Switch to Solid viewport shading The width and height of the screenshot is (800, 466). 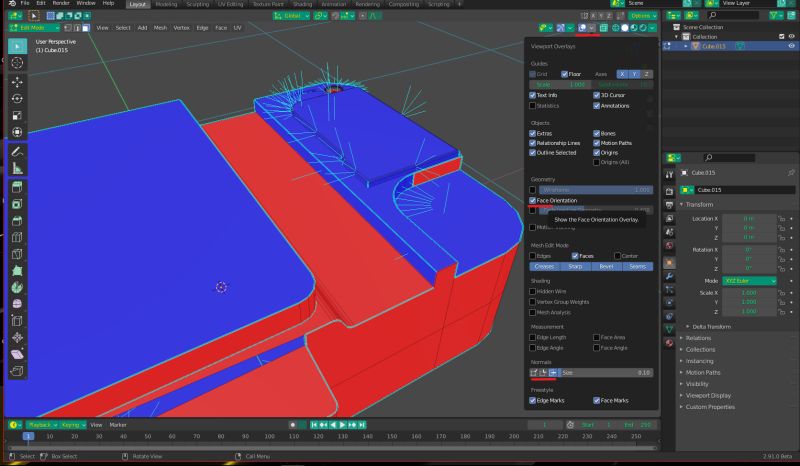[x=625, y=28]
